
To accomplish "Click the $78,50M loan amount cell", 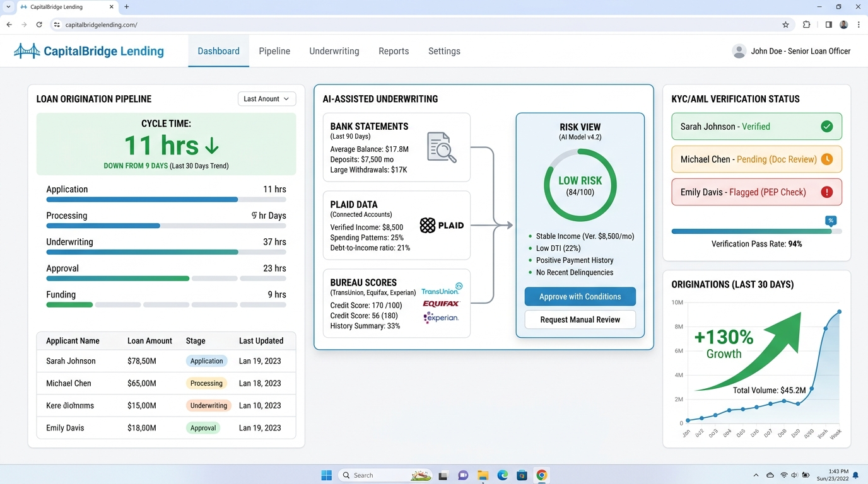I will [x=141, y=361].
